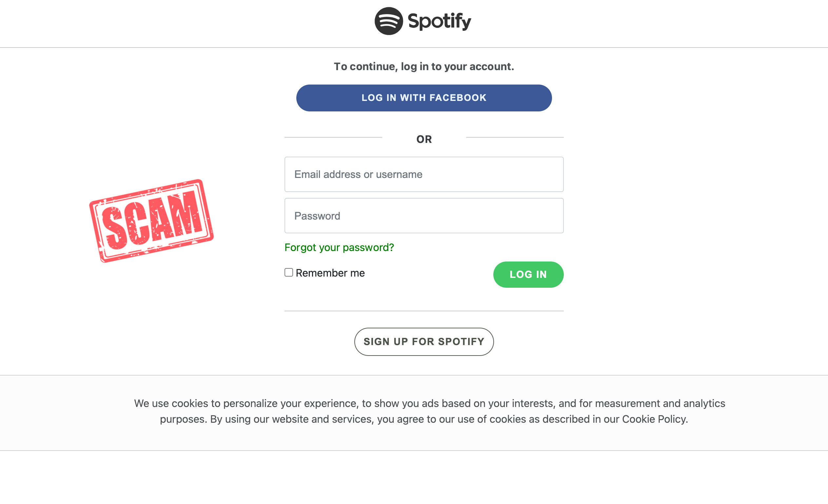The image size is (828, 504).
Task: Click the cookie notice's first text line
Action: click(429, 403)
